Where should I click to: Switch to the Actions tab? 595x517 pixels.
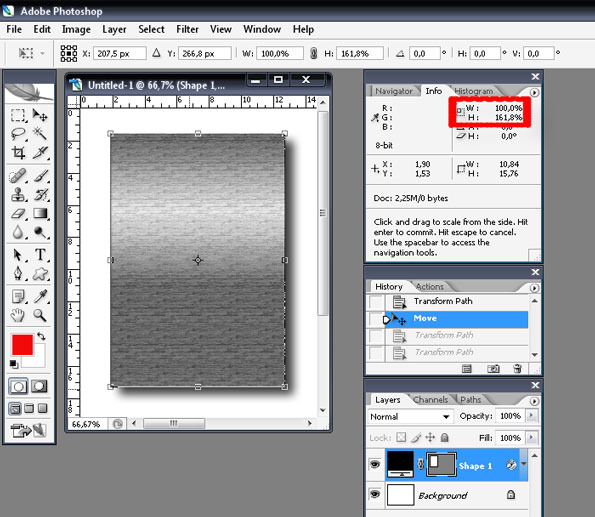point(430,287)
